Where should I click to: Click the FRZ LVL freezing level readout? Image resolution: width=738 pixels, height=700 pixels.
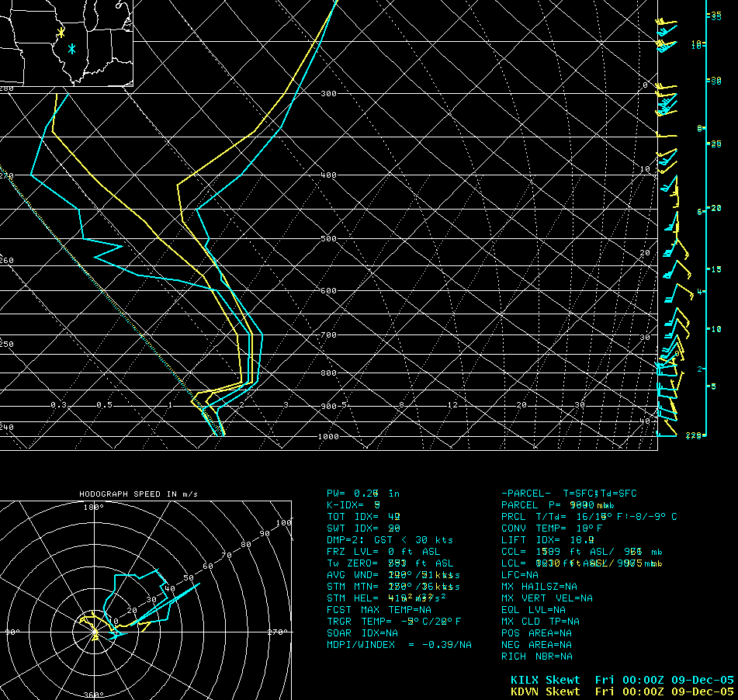pyautogui.click(x=383, y=551)
